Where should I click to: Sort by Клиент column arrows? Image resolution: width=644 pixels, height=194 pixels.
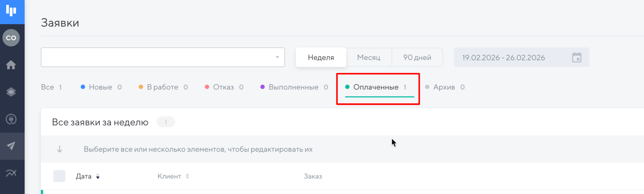tap(187, 176)
